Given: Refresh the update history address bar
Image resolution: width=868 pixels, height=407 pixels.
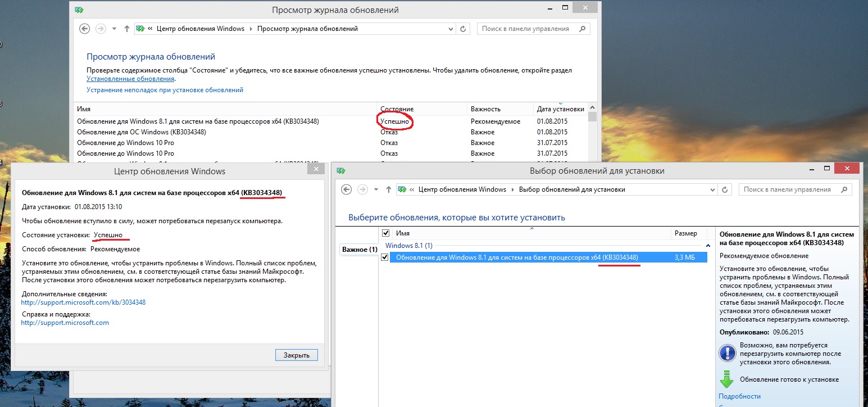Looking at the screenshot, I should 463,29.
